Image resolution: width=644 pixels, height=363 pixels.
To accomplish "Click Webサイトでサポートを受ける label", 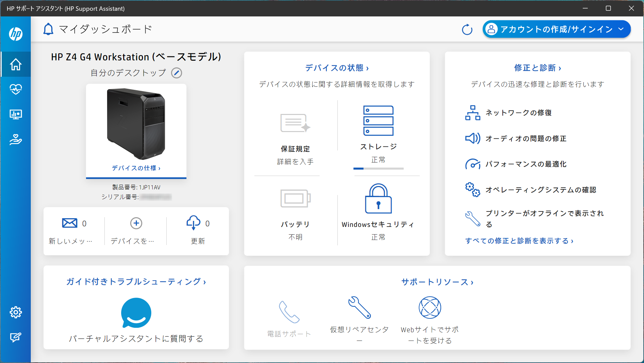I will click(430, 335).
